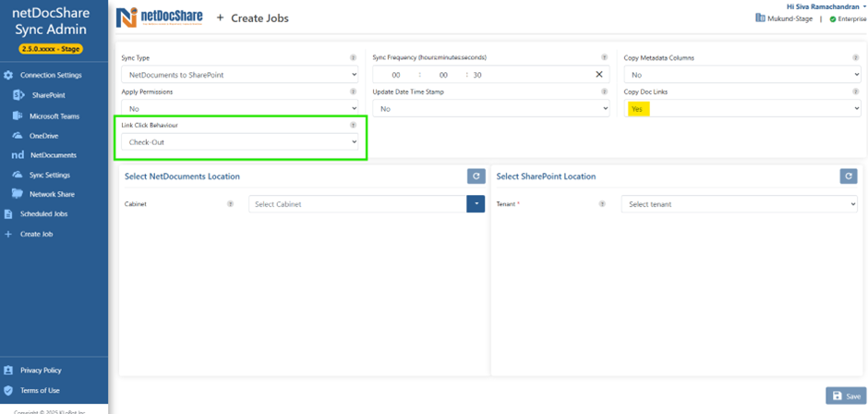Click the Terms of Use shield icon

point(8,390)
